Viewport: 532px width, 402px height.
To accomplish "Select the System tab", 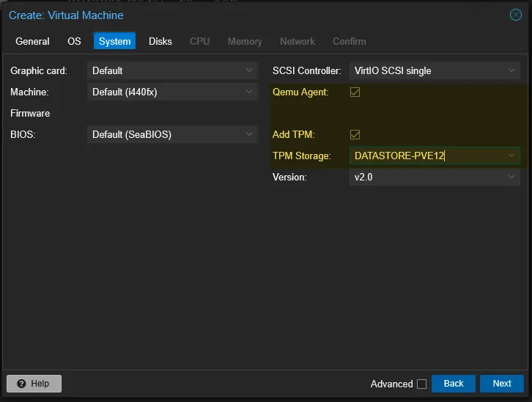I will pos(114,41).
